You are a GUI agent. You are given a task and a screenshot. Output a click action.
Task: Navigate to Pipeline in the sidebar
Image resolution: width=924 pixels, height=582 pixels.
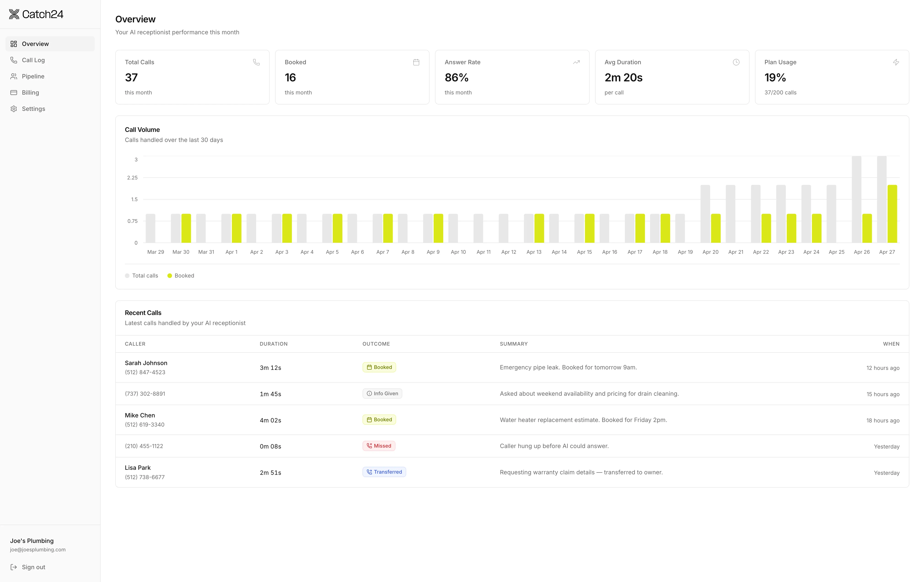(x=33, y=76)
